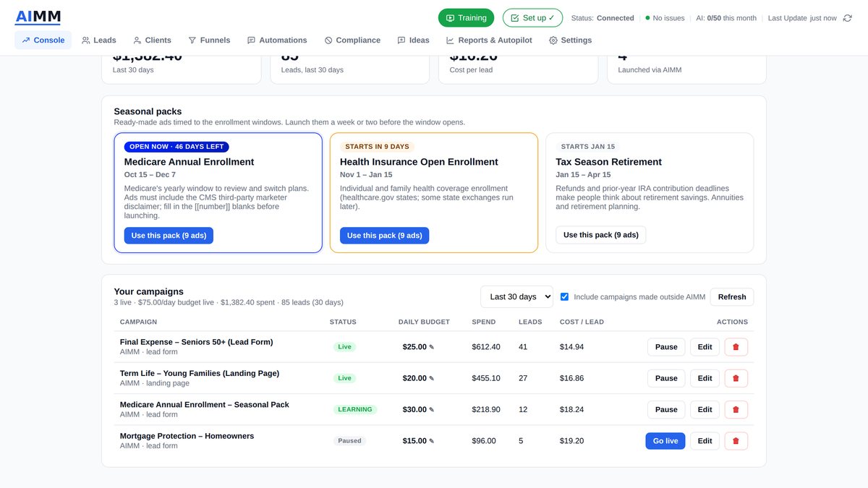
Task: Click the AIMM logo
Action: click(x=38, y=17)
